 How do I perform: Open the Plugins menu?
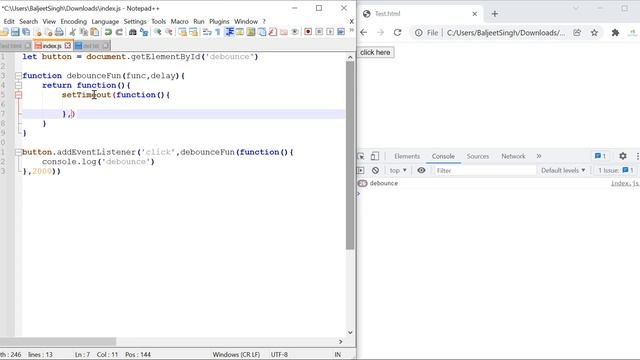[x=219, y=21]
